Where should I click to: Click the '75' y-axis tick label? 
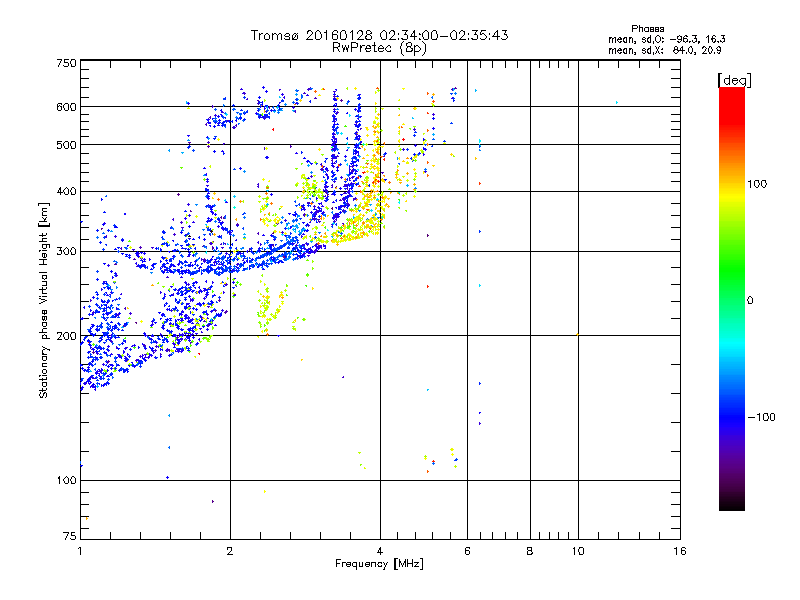[70, 536]
